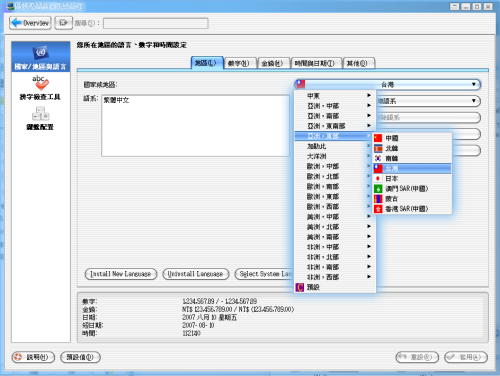Choose highlighted 台灣 flag entry in the submenu
Viewport: 500px width, 376px height.
point(412,168)
